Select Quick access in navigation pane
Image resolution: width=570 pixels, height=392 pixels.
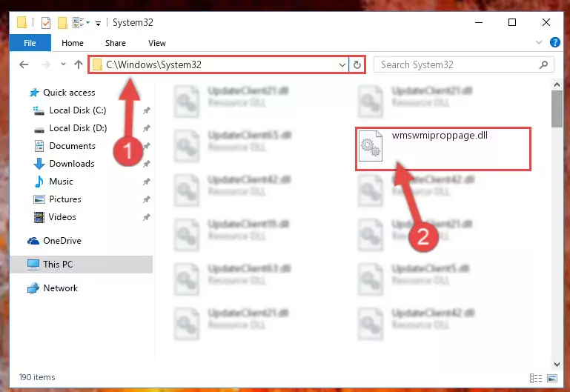click(69, 93)
